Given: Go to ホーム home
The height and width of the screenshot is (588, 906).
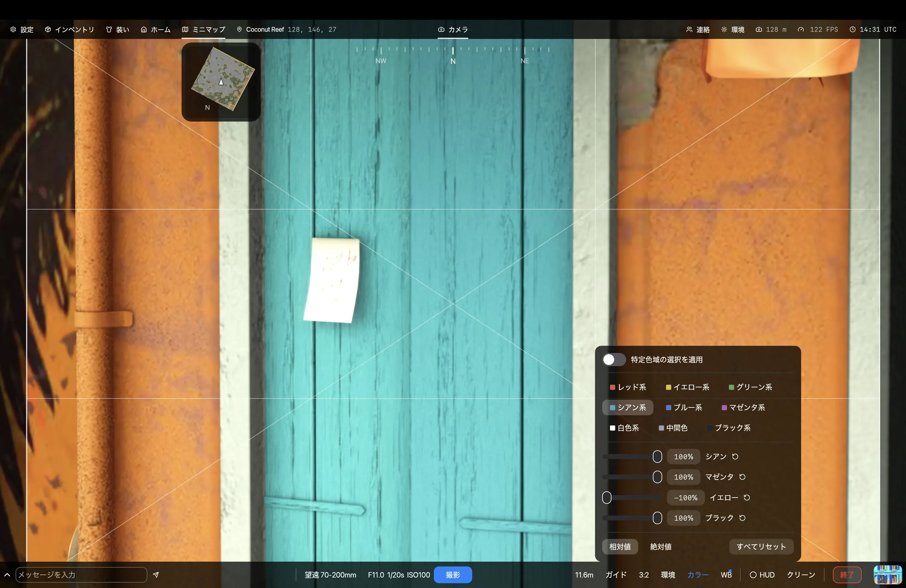Looking at the screenshot, I should pyautogui.click(x=155, y=29).
